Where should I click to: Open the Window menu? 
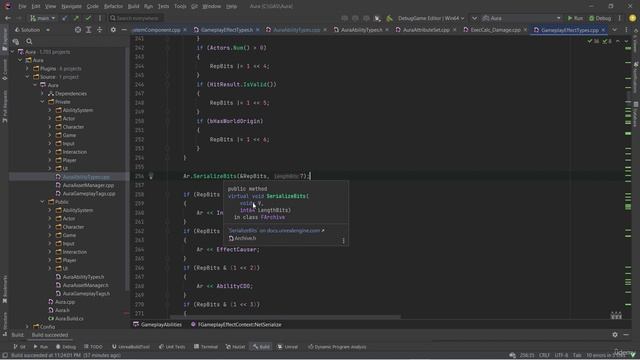[211, 6]
